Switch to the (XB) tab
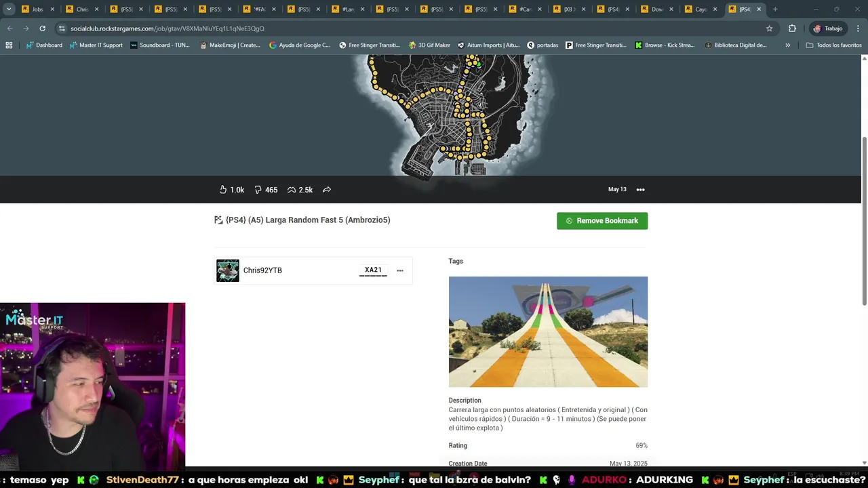The image size is (868, 488). (568, 9)
